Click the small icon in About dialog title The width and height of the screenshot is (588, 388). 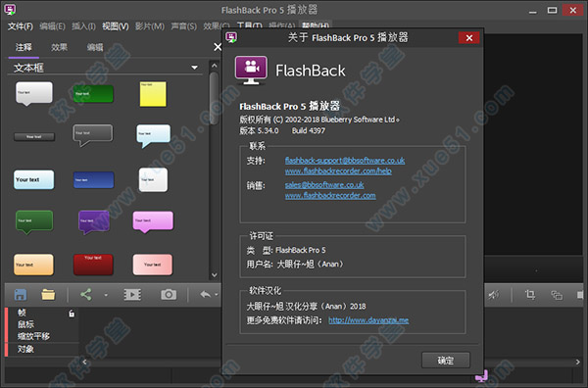click(231, 37)
